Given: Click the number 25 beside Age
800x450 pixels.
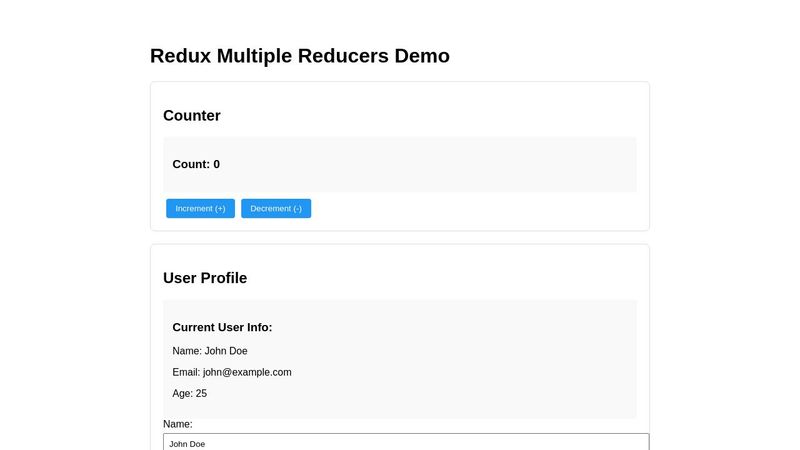Looking at the screenshot, I should tap(201, 394).
